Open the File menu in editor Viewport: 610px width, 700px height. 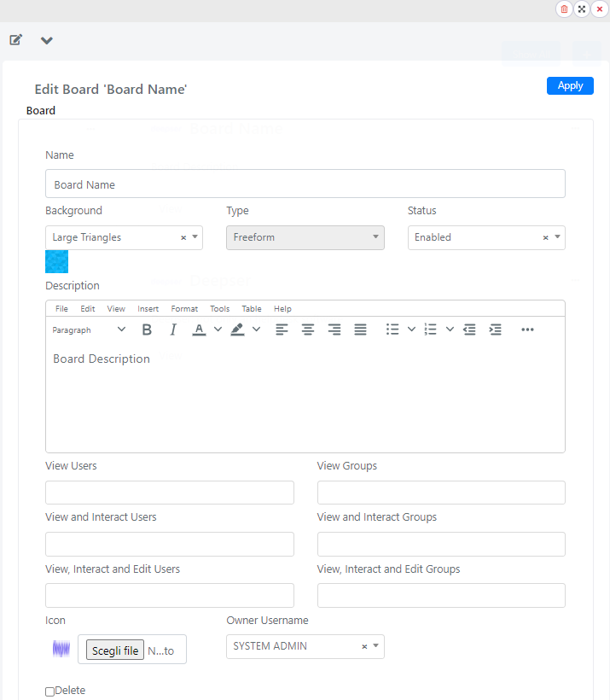(61, 309)
